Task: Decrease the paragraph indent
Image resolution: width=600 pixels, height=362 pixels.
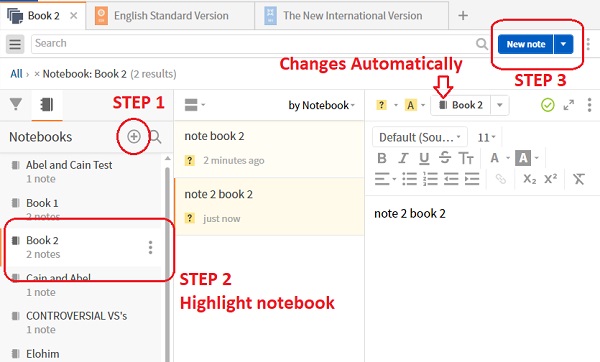Action: coord(451,179)
